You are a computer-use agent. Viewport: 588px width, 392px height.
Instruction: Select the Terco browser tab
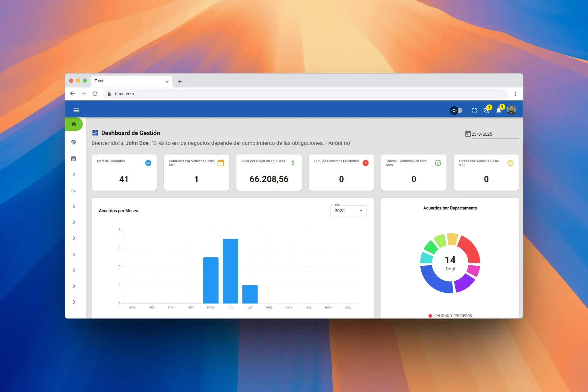132,81
